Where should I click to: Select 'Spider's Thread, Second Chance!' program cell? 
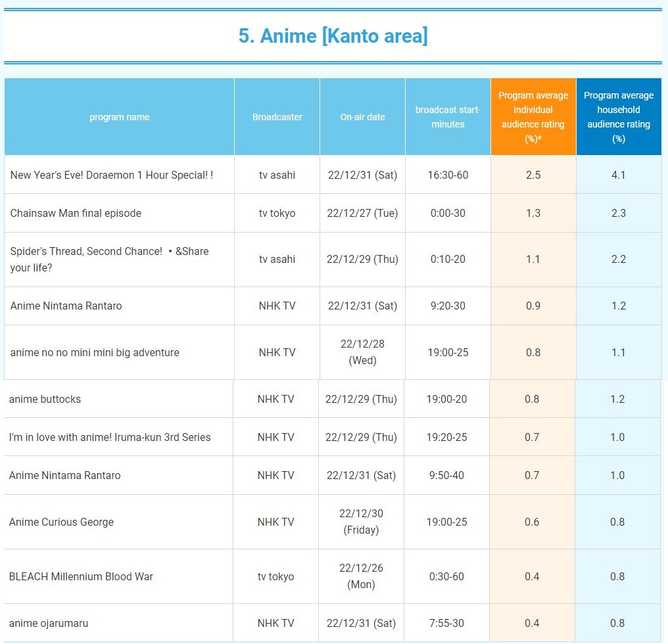(119, 260)
